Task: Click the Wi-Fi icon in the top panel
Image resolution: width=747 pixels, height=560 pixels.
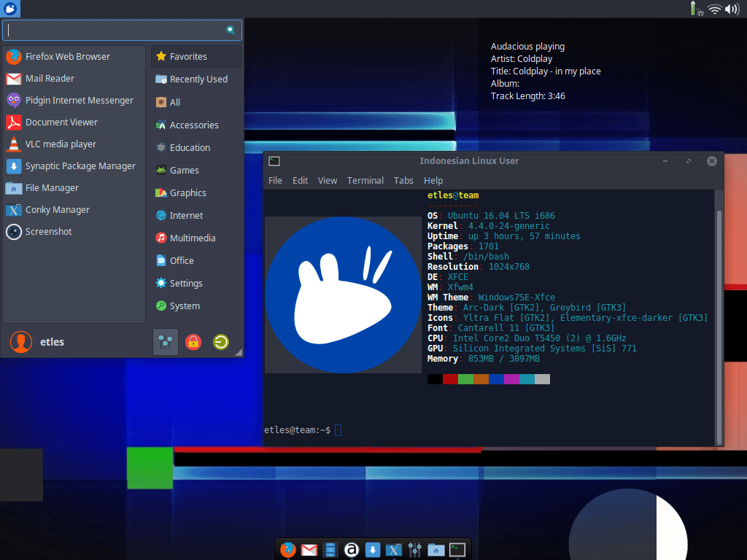Action: [714, 9]
